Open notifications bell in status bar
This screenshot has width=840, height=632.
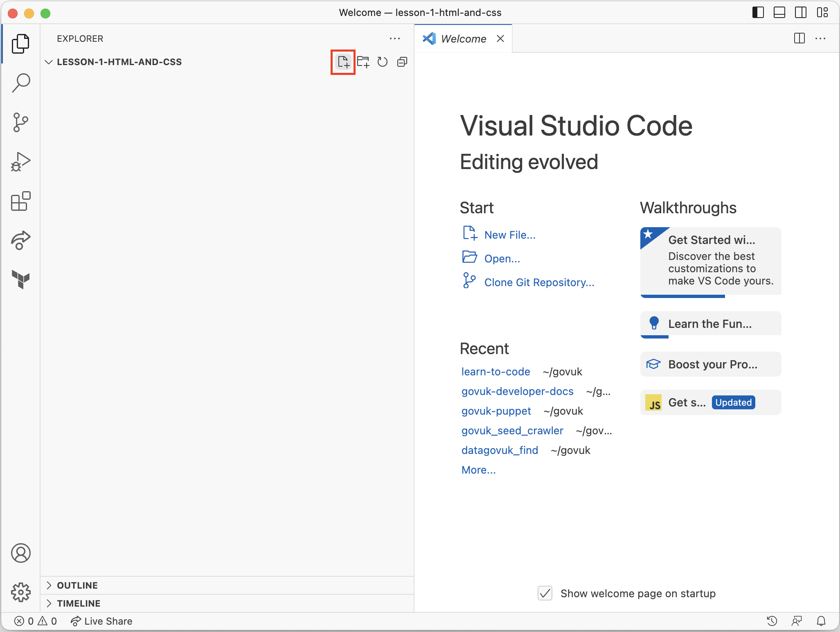tap(821, 621)
